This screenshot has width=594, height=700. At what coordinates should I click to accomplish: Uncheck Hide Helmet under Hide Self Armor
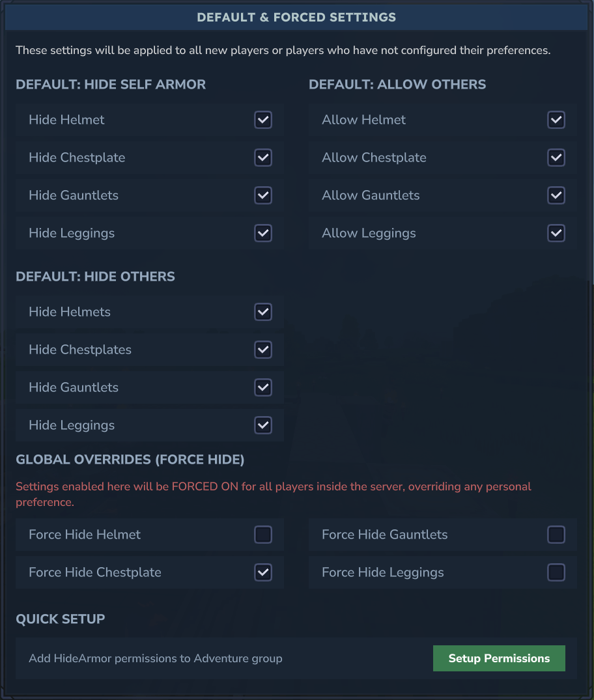click(x=263, y=120)
